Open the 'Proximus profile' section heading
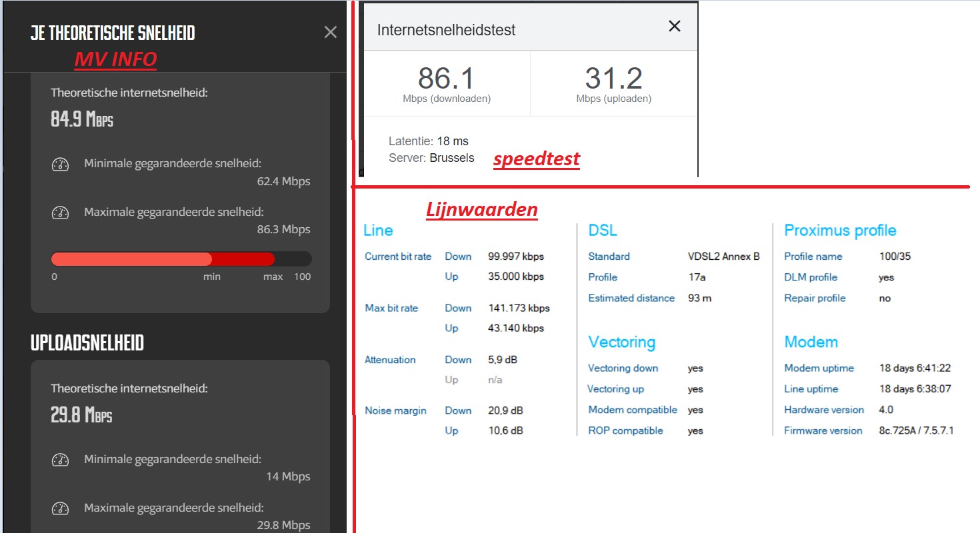Screen dimensions: 980x533 pyautogui.click(x=840, y=231)
